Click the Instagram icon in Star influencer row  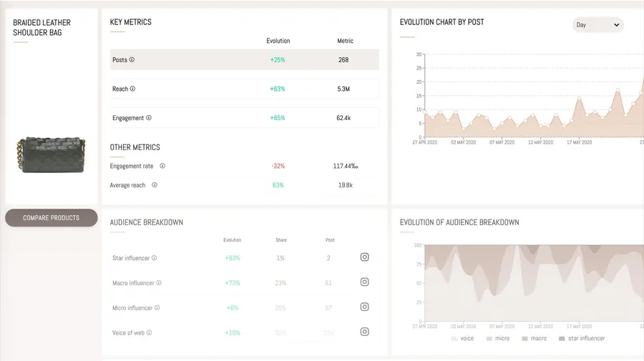(x=364, y=257)
